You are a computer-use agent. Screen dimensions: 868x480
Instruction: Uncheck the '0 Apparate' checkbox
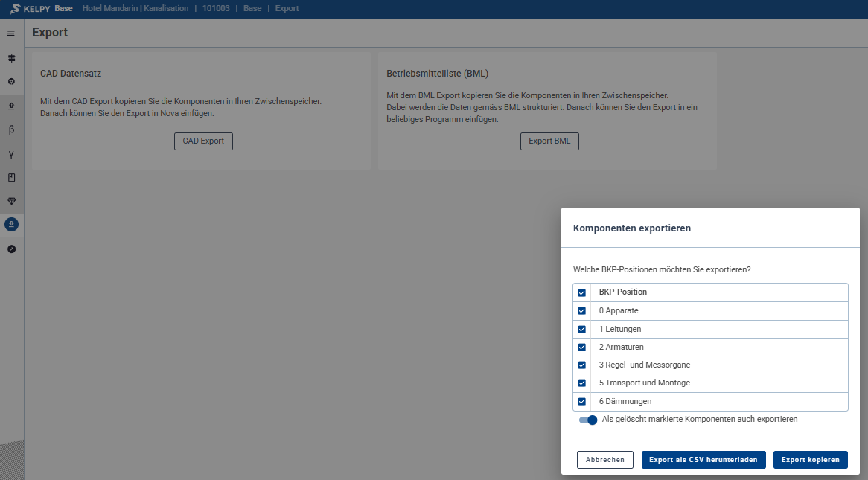click(x=582, y=310)
